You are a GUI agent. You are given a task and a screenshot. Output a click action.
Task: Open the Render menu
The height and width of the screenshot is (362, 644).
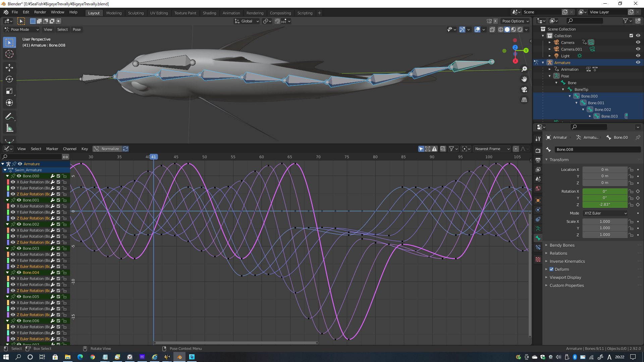click(x=40, y=12)
